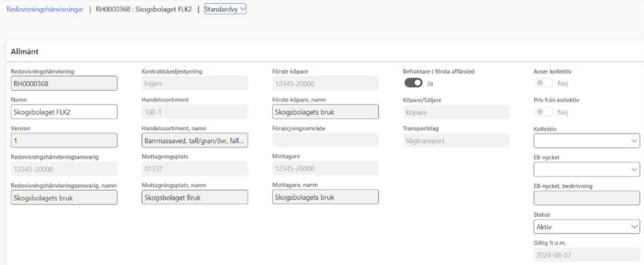The image size is (644, 265).
Task: Click the Redovisningshänvisningsansvarig, namn field
Action: pyautogui.click(x=64, y=197)
